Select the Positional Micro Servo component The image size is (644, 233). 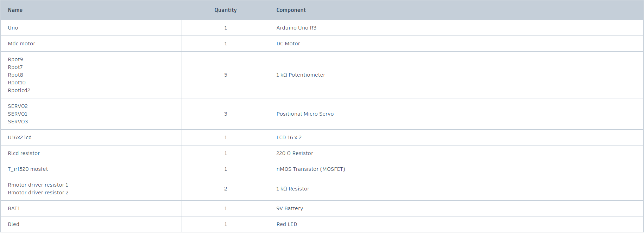tap(305, 114)
